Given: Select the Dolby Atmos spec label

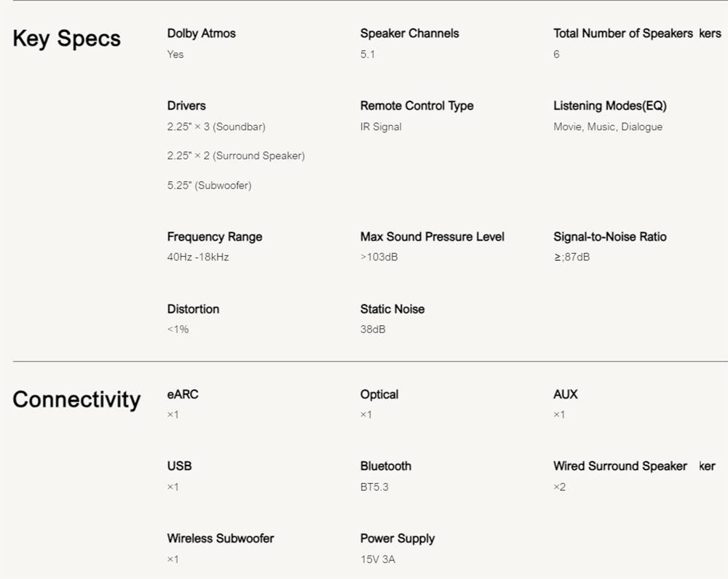Looking at the screenshot, I should pos(201,33).
